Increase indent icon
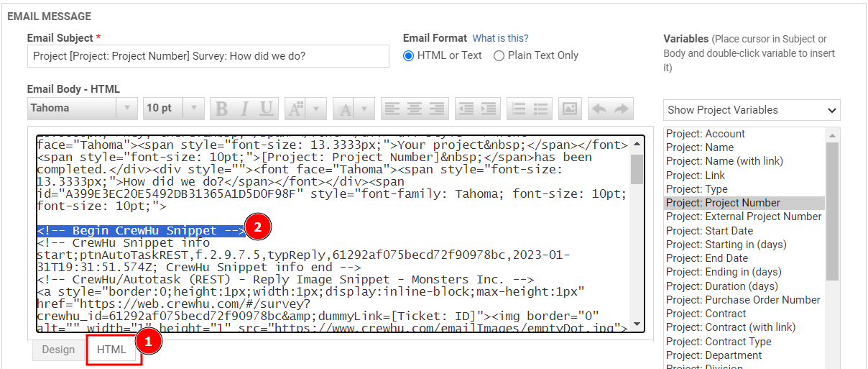 (x=489, y=109)
